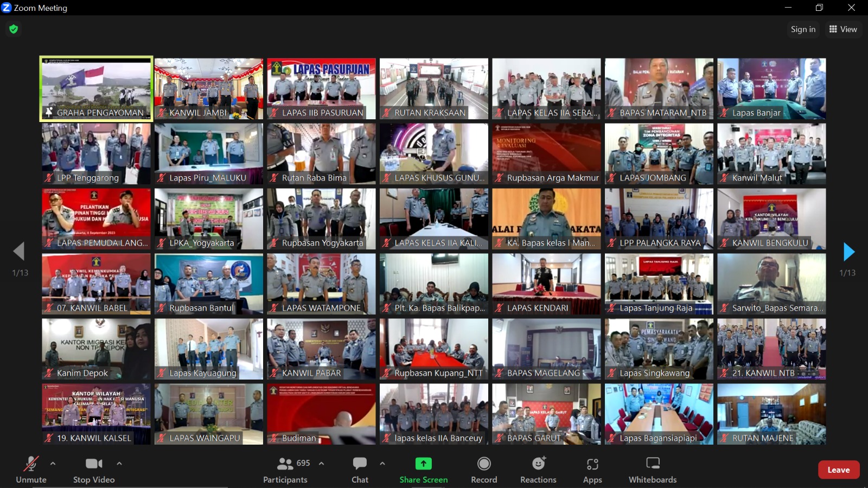Expand the Chat options arrow

click(382, 464)
